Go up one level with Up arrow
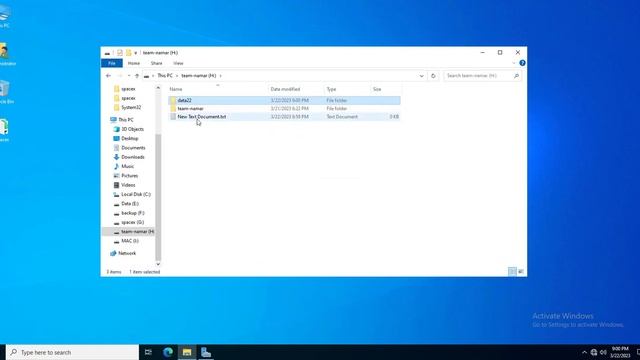This screenshot has height=360, width=640. [137, 76]
